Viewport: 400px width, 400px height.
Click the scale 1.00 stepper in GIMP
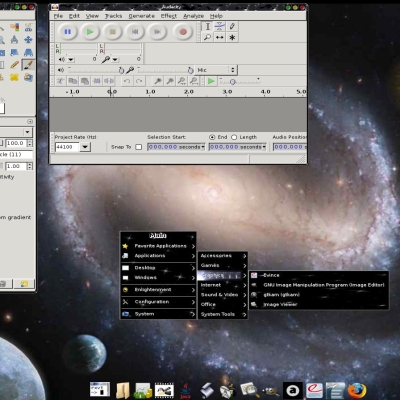pyautogui.click(x=30, y=166)
